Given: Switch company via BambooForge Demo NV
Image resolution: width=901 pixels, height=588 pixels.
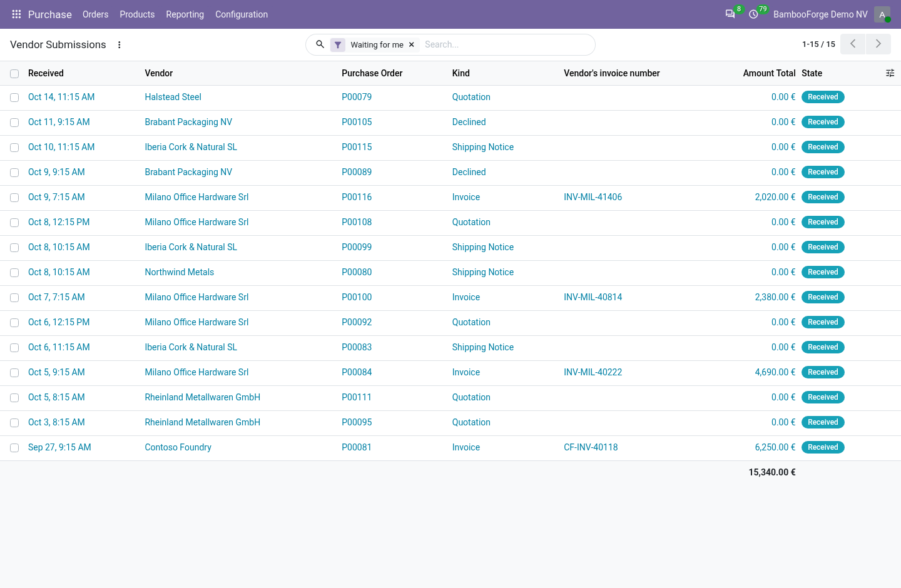Looking at the screenshot, I should pyautogui.click(x=820, y=14).
